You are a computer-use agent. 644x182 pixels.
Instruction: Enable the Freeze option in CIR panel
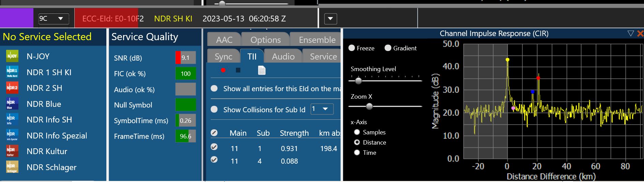pyautogui.click(x=352, y=48)
